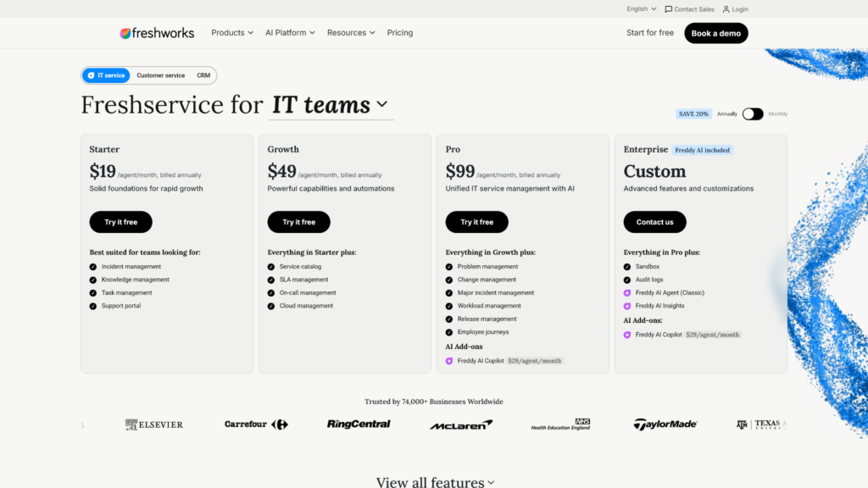This screenshot has width=868, height=488.
Task: Go to the Pricing page
Action: (400, 33)
